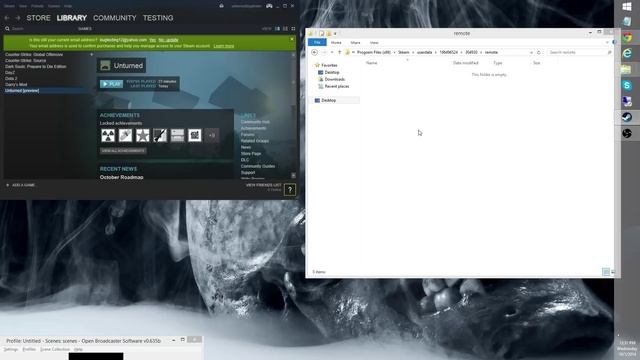
Task: Click the second locked achievement icon
Action: tap(125, 136)
